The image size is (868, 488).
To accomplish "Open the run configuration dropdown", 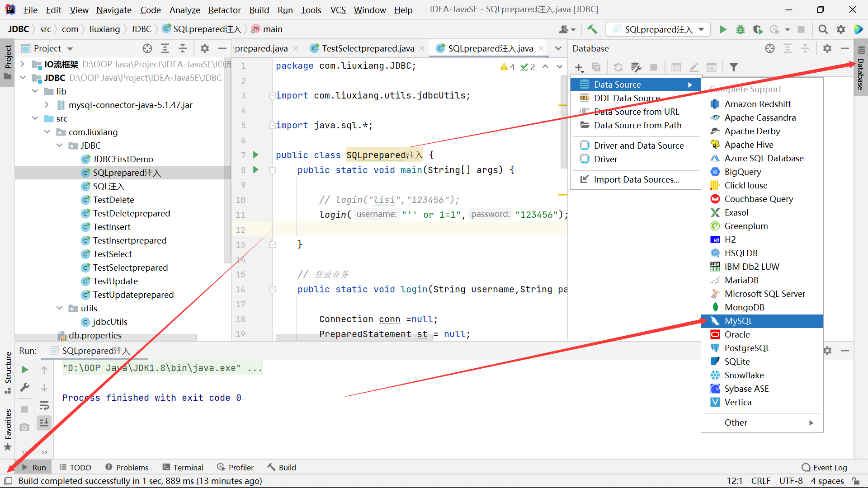I will (658, 29).
